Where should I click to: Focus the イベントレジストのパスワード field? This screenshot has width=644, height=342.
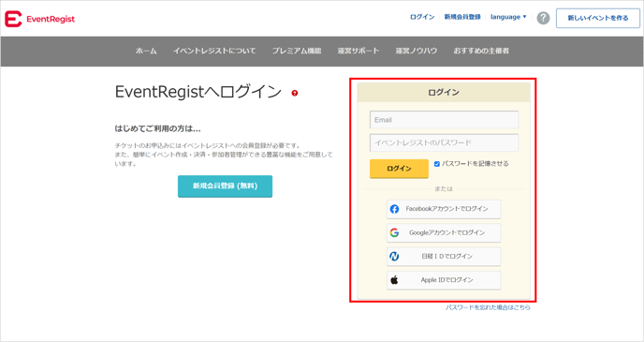coord(444,142)
